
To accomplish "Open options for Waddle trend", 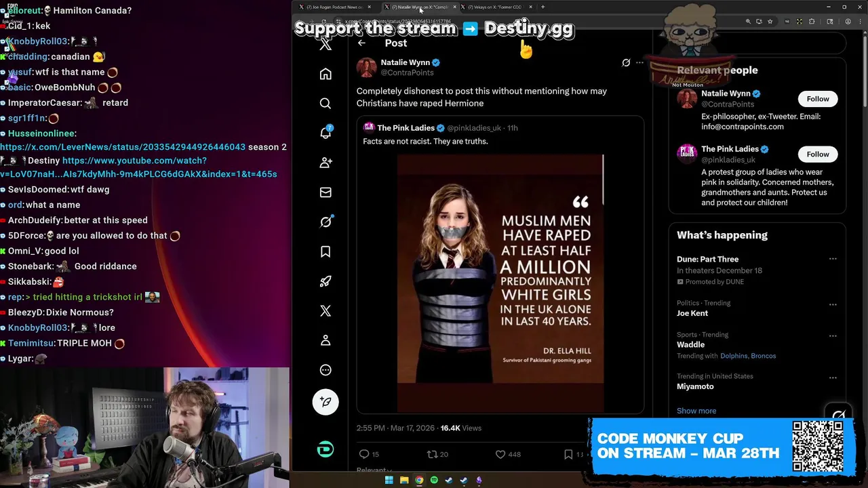I will pos(833,335).
